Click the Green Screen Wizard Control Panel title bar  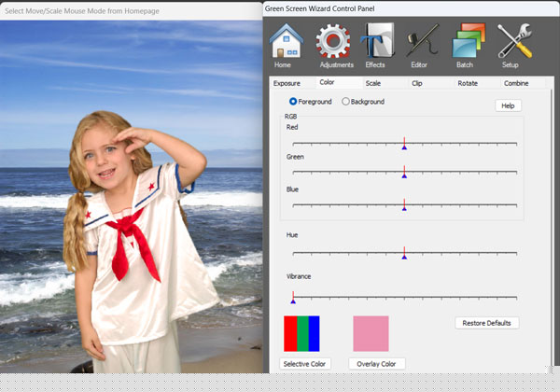(x=412, y=8)
